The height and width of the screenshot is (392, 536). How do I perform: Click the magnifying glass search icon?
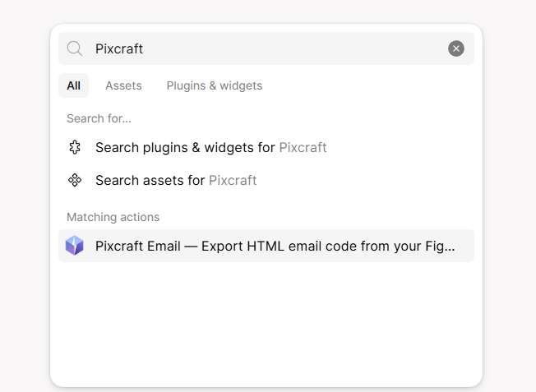[75, 48]
